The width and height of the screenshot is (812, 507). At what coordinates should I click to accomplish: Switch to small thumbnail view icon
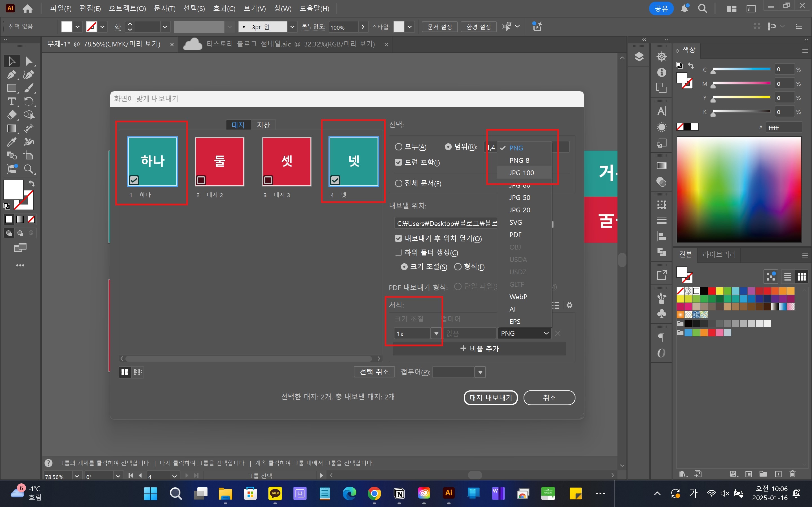click(x=138, y=372)
